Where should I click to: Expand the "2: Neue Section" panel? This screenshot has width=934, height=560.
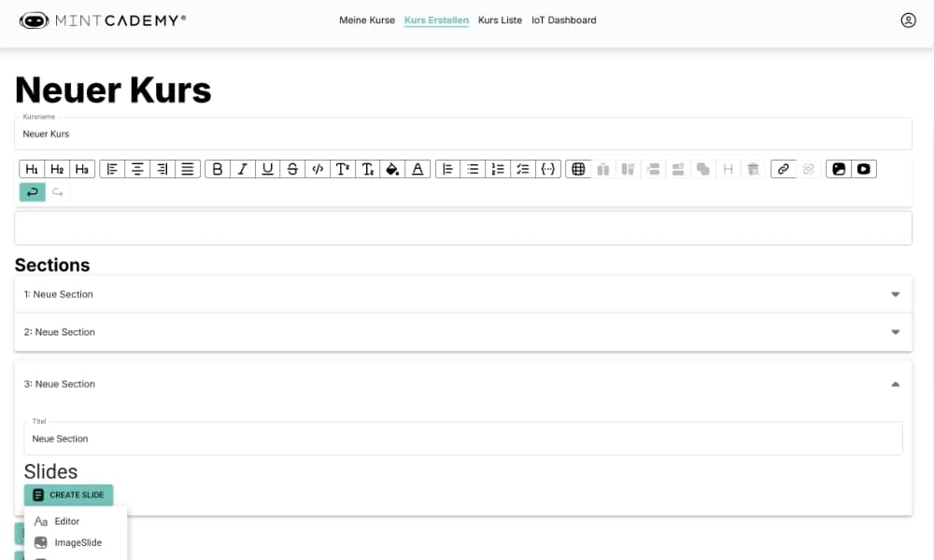click(895, 332)
